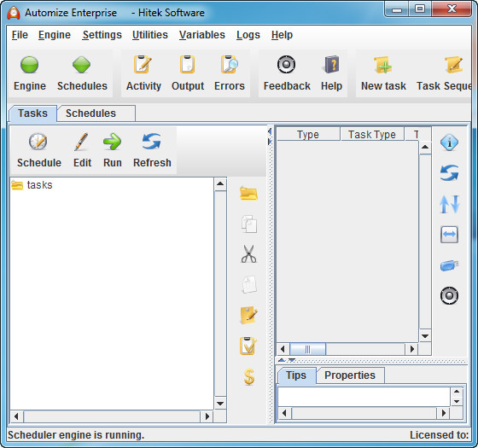Click the Feedback toolbar icon
The height and width of the screenshot is (448, 478).
pyautogui.click(x=286, y=64)
